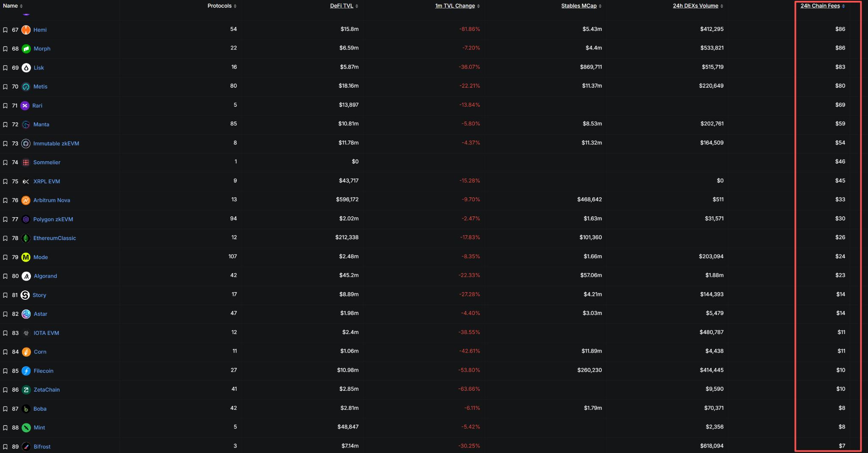Click the Mode chain logo icon

[x=26, y=257]
